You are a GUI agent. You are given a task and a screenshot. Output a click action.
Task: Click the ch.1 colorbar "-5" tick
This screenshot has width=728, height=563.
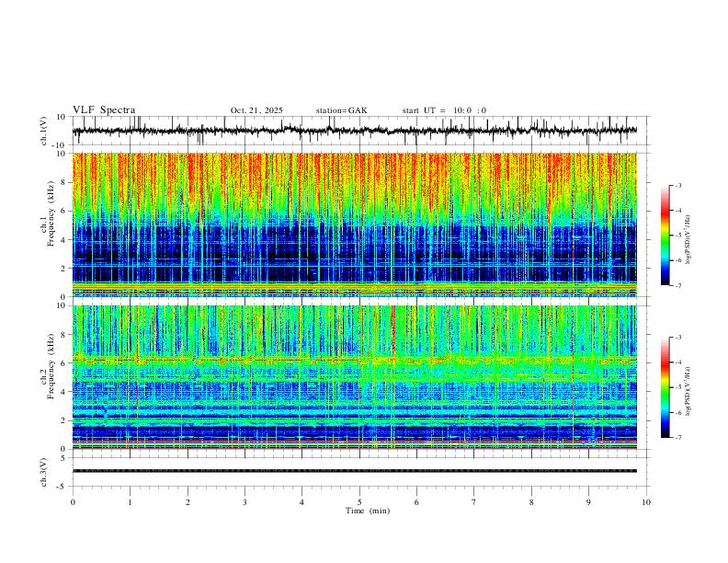pos(678,236)
